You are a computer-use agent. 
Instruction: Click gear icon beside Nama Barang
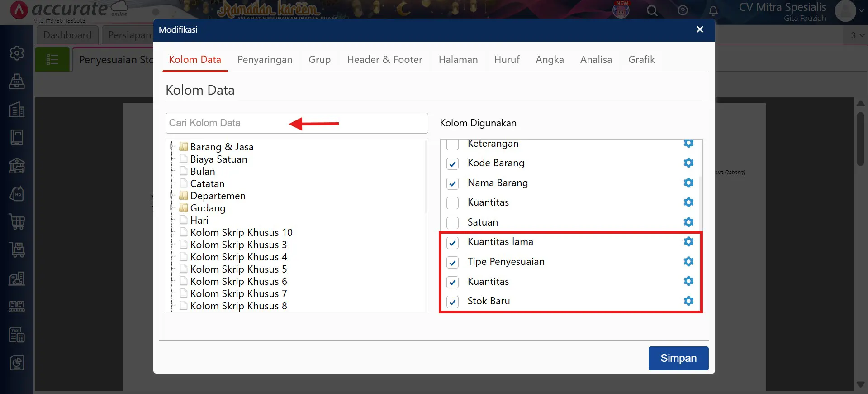[x=688, y=183]
